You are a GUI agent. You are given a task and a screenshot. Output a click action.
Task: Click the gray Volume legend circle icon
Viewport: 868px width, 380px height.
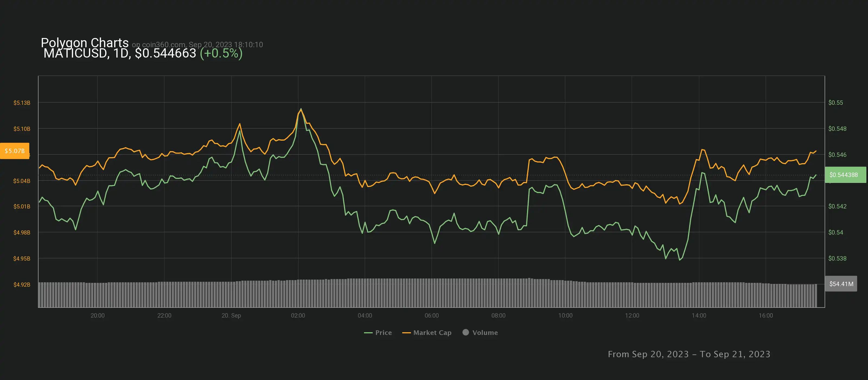click(466, 332)
